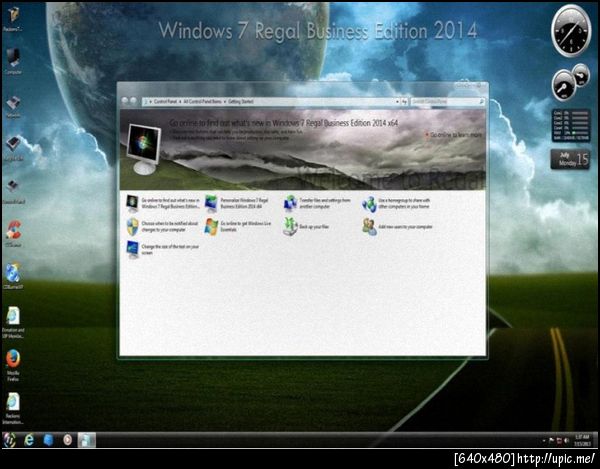Viewport: 600px width, 469px height.
Task: Launch Mozilla Firefox from the desktop
Action: pyautogui.click(x=13, y=365)
